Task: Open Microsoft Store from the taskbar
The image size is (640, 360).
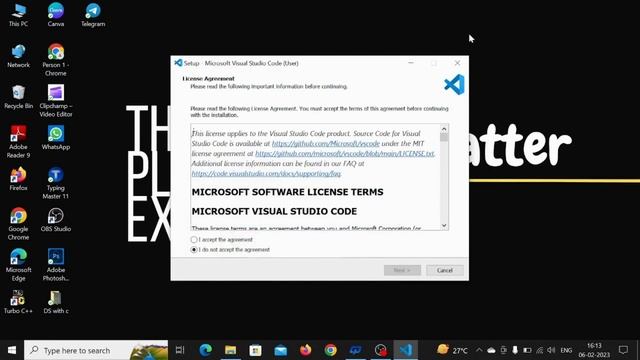Action: [x=256, y=350]
